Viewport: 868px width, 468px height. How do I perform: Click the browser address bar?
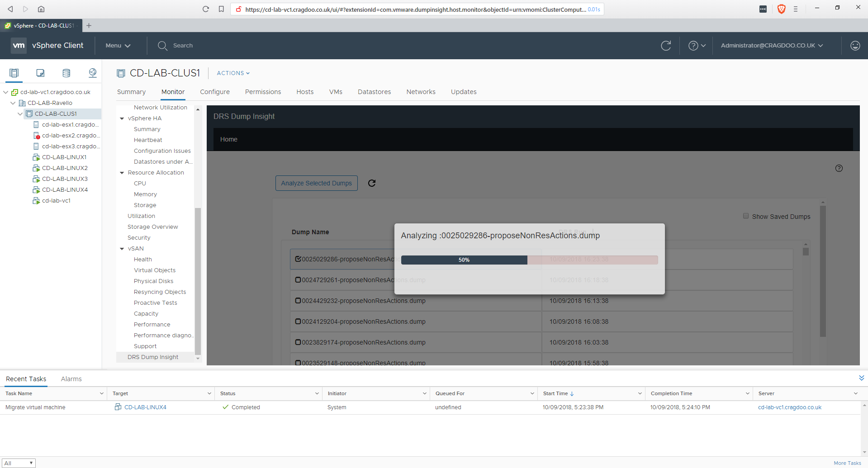[x=416, y=9]
